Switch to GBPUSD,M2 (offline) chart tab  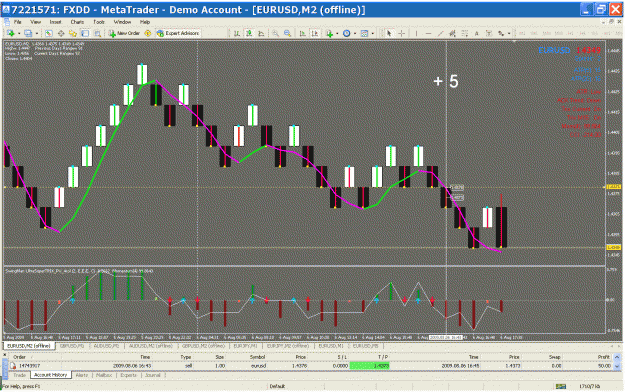203,346
